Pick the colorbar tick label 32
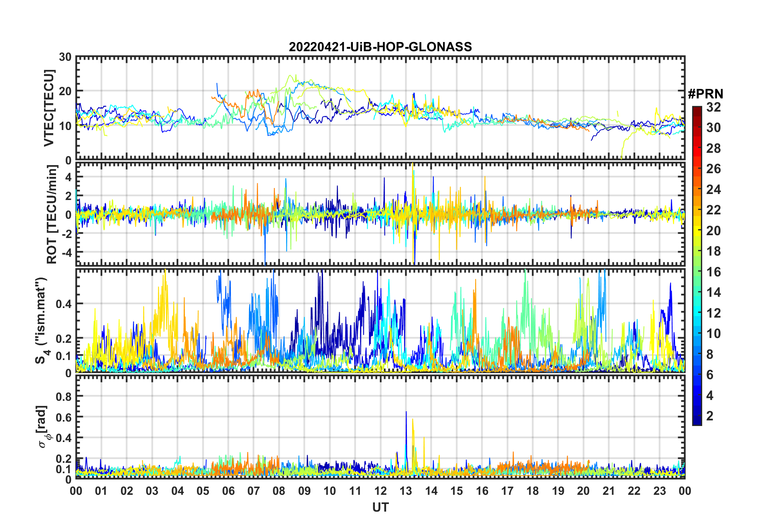This screenshot has height=532, width=761. [713, 107]
